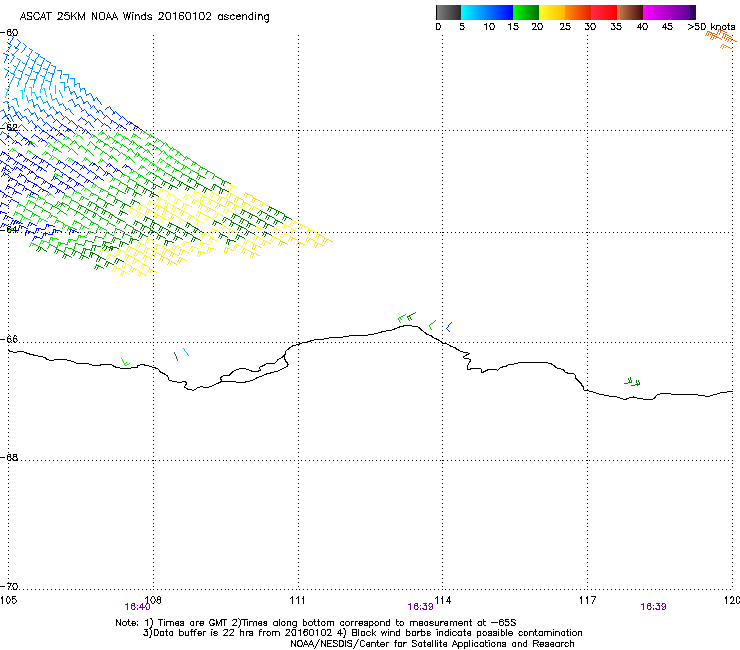Click the brown 35-40 knots color band

[x=630, y=12]
